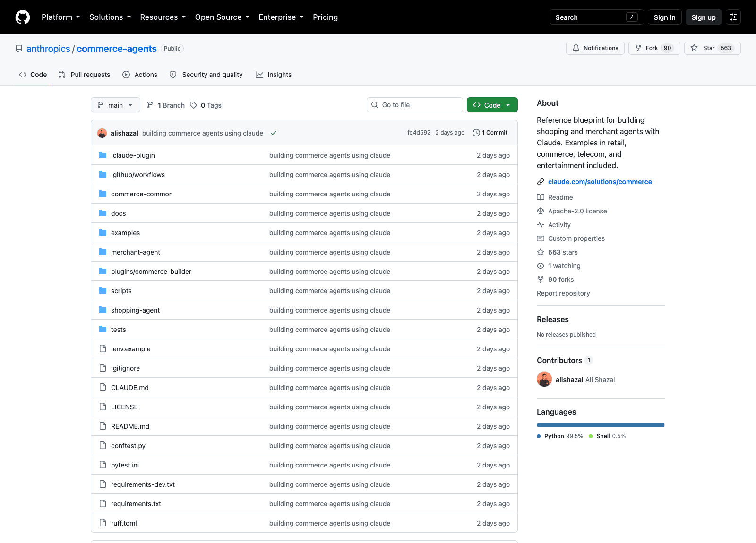Expand the Enterprise navigation menu
756x543 pixels.
point(281,17)
